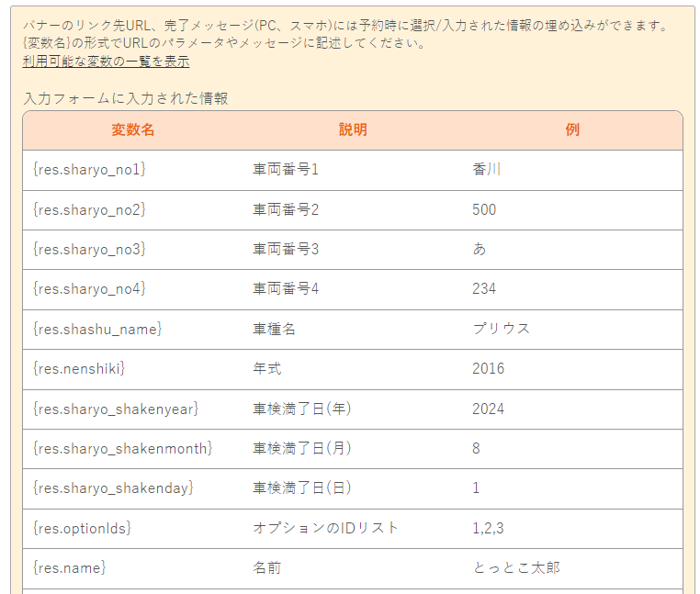Screen dimensions: 700x594
Task: Select the {res.name} variable cell
Action: 69,568
